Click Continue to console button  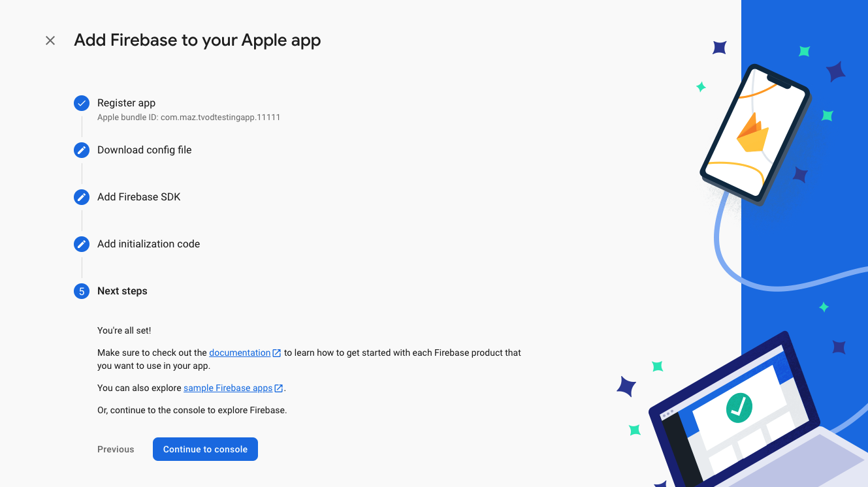[205, 449]
